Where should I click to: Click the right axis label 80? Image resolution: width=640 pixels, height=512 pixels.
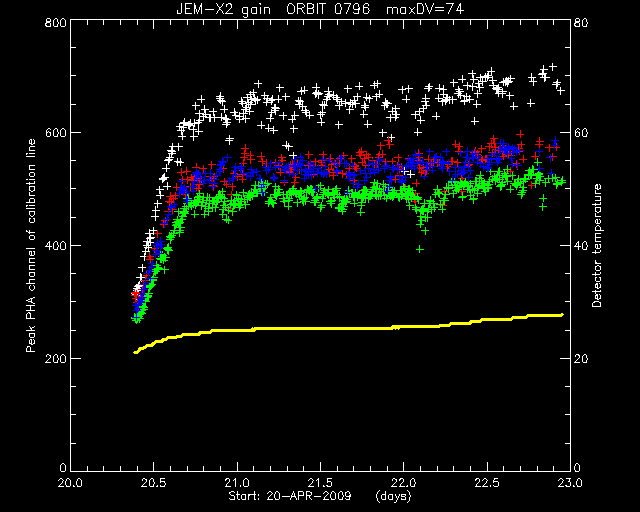pyautogui.click(x=581, y=22)
